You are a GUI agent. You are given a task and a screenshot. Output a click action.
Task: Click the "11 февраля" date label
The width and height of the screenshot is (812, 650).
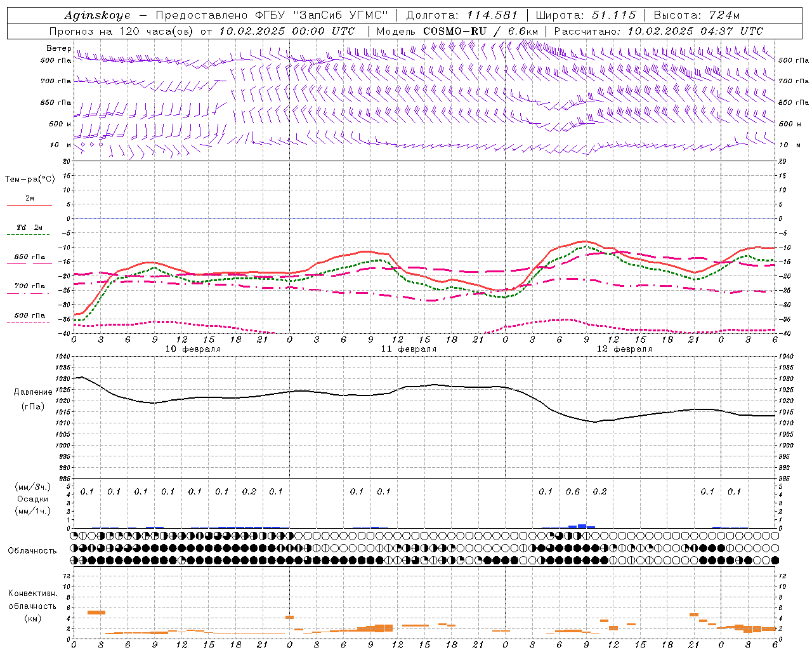click(409, 349)
